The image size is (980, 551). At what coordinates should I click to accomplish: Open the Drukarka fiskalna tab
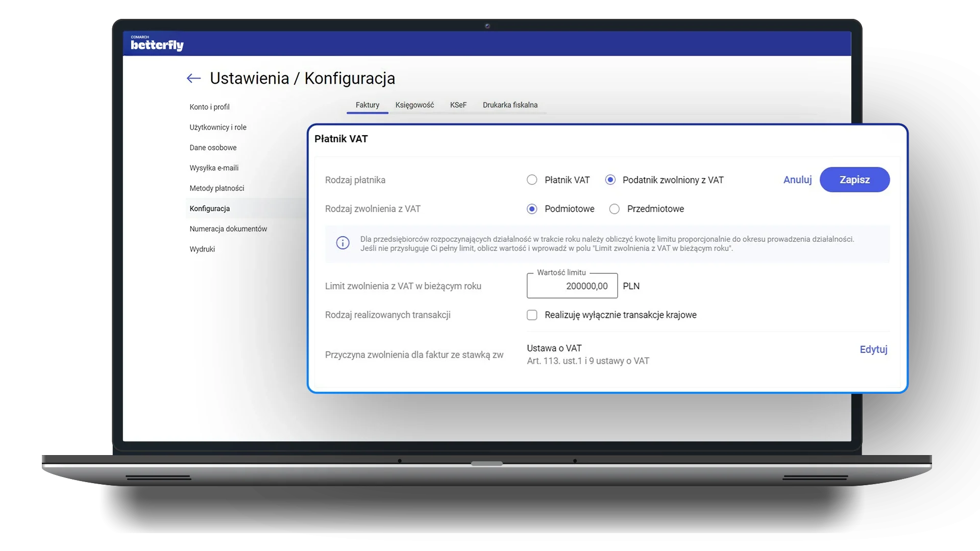[510, 105]
